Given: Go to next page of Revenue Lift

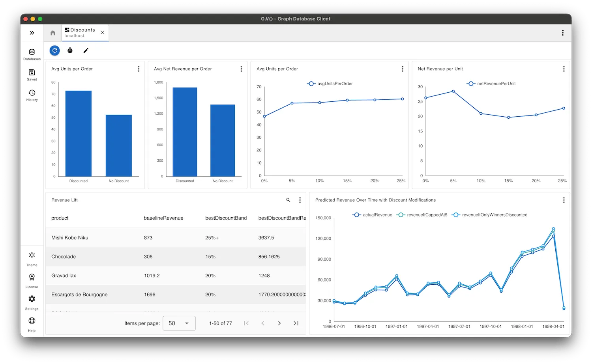Looking at the screenshot, I should tap(279, 323).
